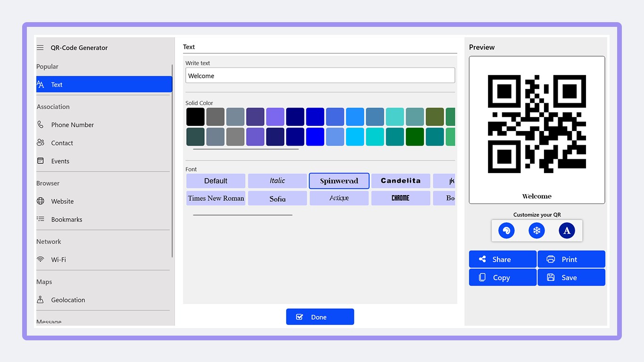Click the Website globe icon
Image resolution: width=644 pixels, height=362 pixels.
tap(41, 201)
